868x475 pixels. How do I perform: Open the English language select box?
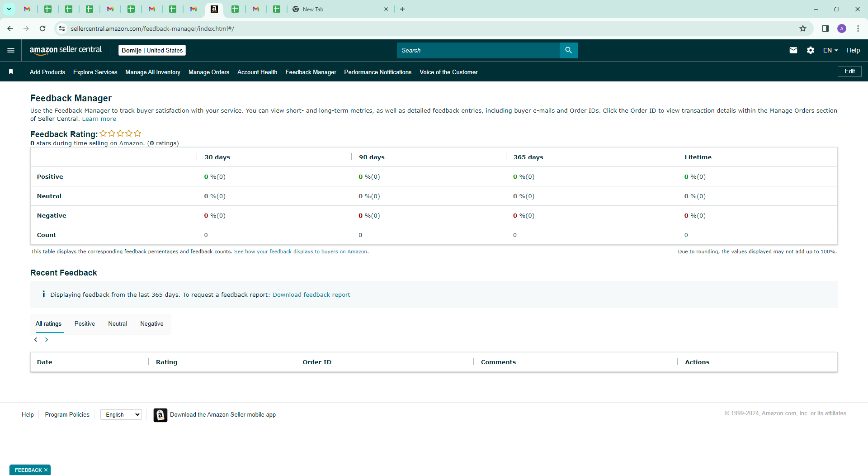click(121, 414)
